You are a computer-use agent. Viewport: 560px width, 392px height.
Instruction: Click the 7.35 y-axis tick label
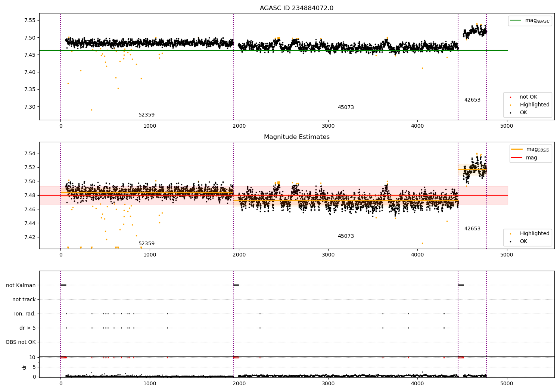pos(30,89)
